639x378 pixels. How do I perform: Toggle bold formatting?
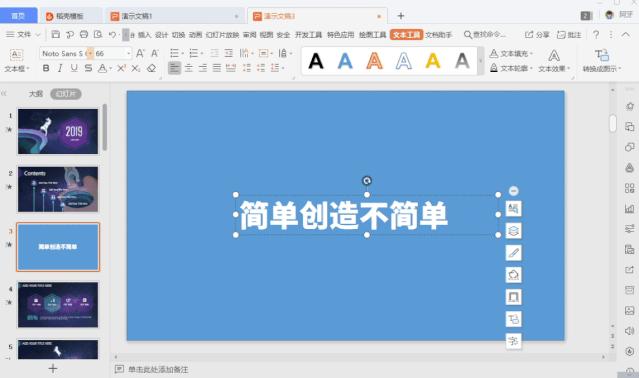point(46,68)
